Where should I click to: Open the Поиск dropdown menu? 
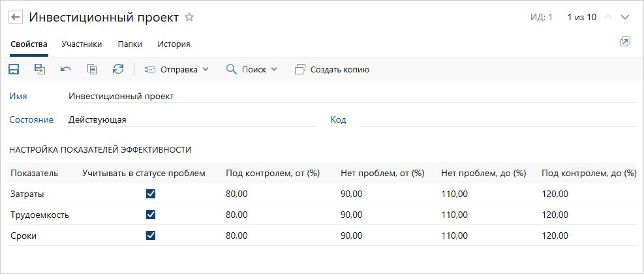pyautogui.click(x=252, y=69)
